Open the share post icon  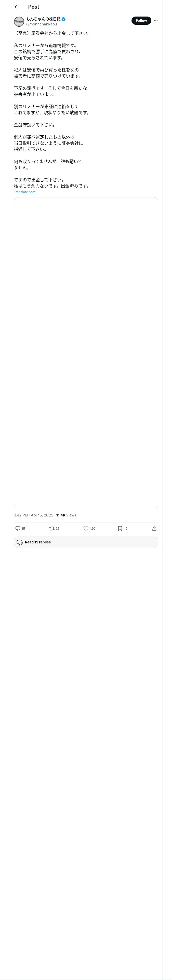click(154, 528)
